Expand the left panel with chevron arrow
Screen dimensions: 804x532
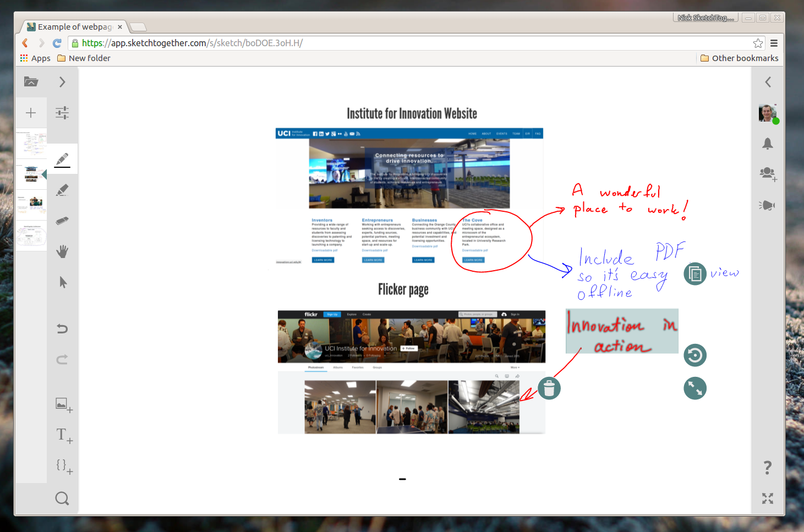click(62, 82)
